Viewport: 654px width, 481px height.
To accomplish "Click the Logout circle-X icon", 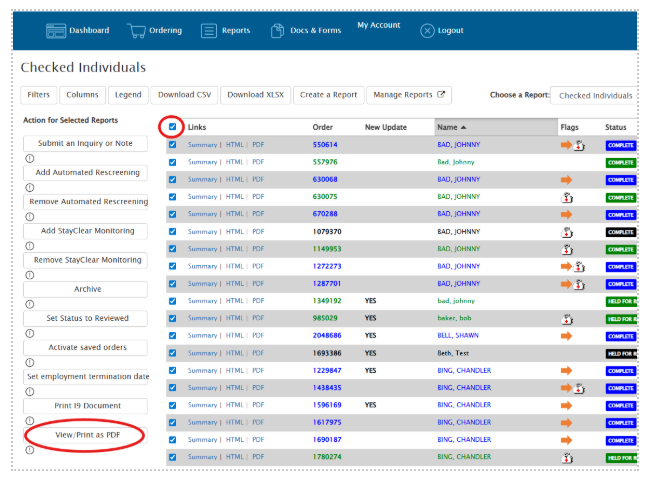I will [427, 31].
